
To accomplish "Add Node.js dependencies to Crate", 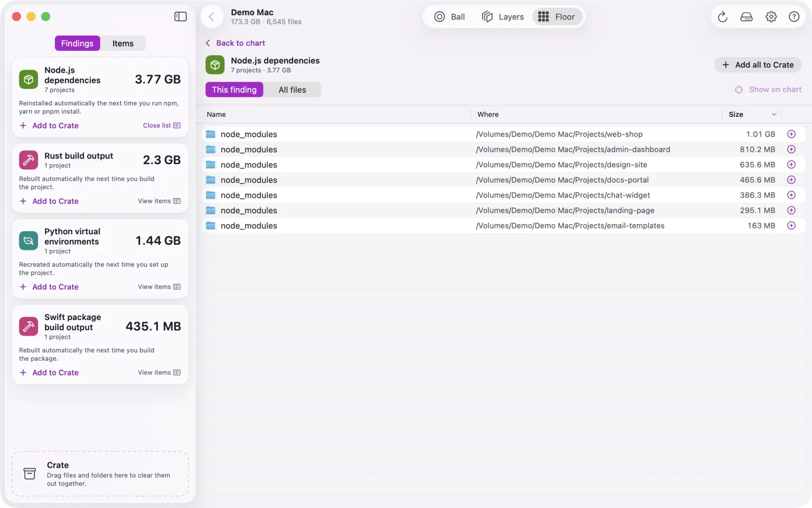I will pos(49,125).
